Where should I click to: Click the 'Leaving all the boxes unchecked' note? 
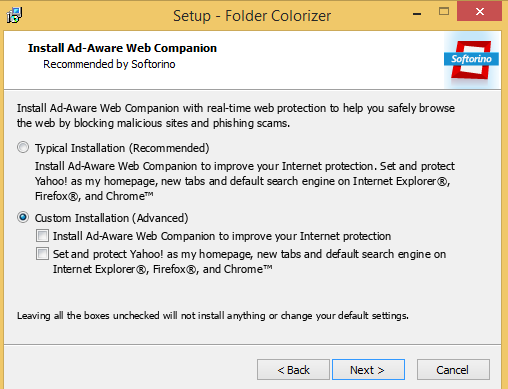(x=213, y=315)
